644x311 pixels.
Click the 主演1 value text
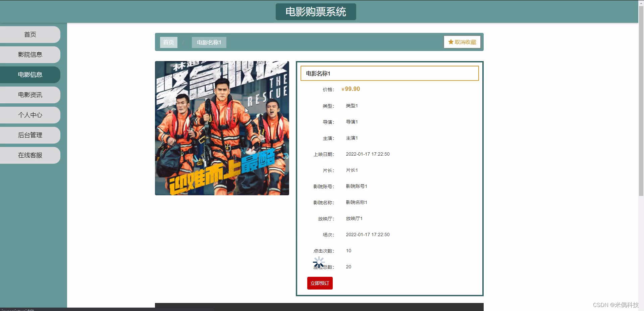click(352, 138)
